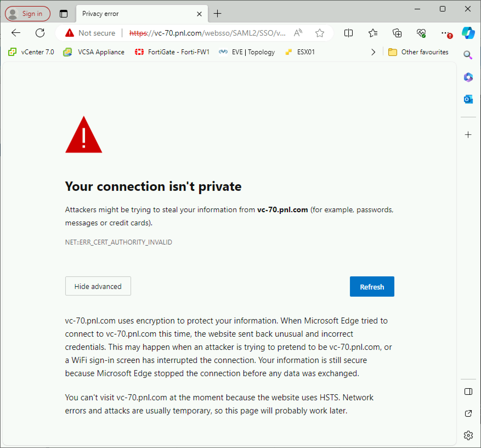
Task: Open the Other favourites folder
Action: tap(418, 52)
